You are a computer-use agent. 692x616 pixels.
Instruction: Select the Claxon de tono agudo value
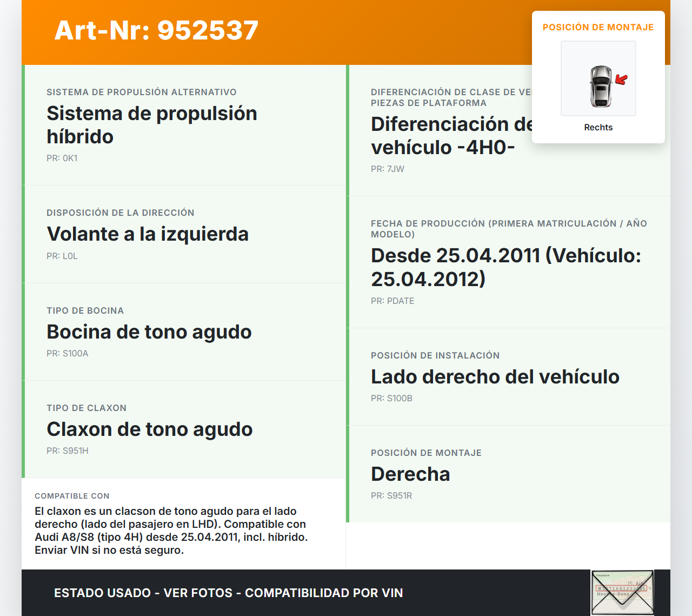point(150,429)
